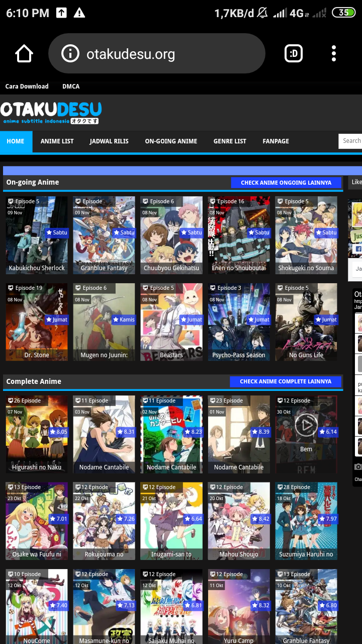Open Nodame Cantabile rated 8.39

click(x=239, y=434)
